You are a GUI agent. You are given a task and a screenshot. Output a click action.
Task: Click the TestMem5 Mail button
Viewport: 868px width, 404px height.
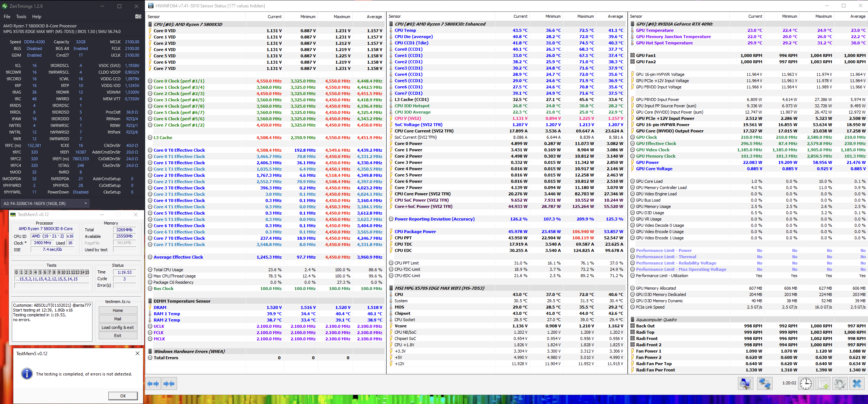pyautogui.click(x=118, y=319)
